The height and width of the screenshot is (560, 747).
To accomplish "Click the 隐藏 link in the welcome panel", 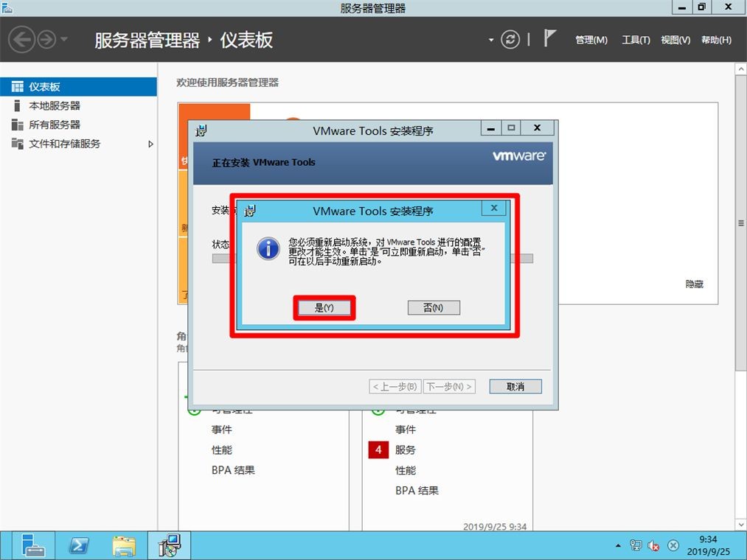I will (694, 284).
